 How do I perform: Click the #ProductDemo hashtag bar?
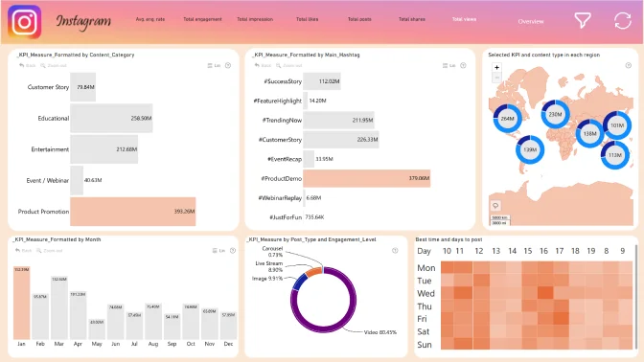click(367, 178)
